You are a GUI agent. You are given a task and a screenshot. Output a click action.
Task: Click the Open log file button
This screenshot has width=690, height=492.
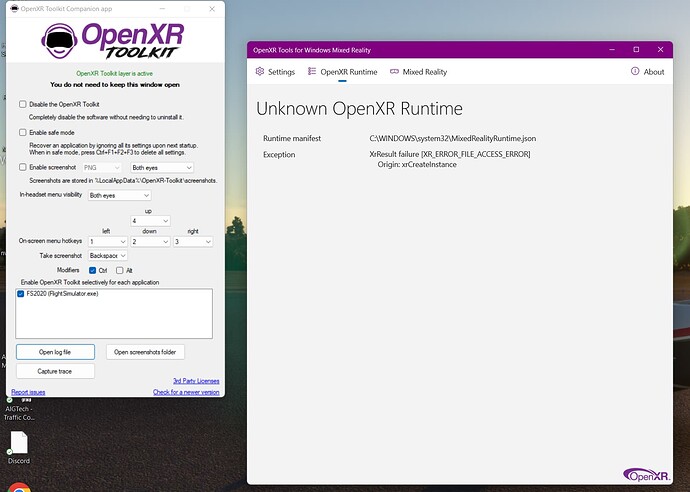point(55,352)
